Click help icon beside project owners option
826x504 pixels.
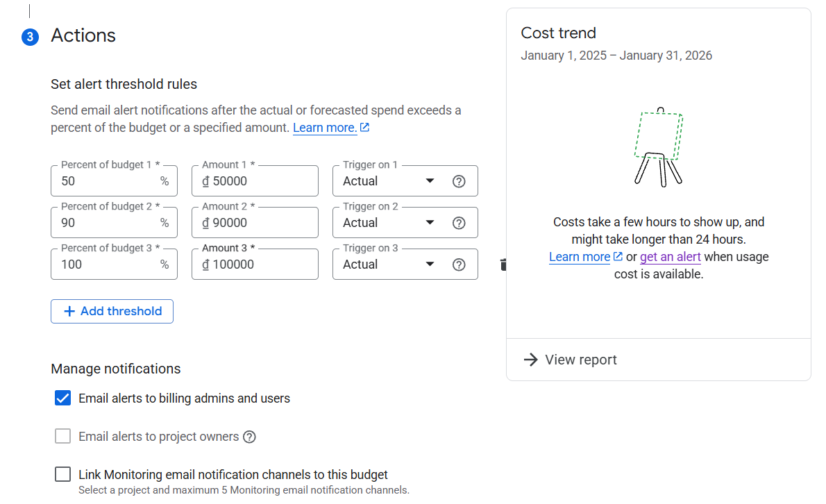250,437
